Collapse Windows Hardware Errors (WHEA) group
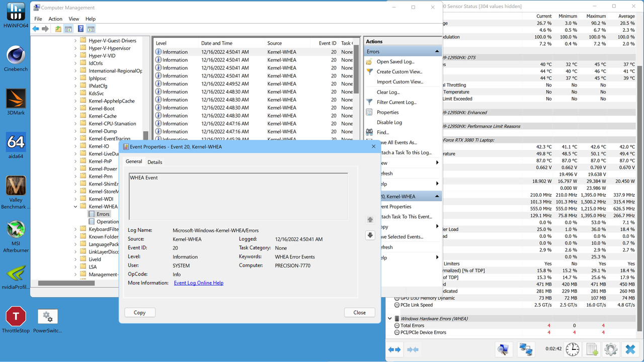Screen dimensions: 644x362 click(x=390, y=319)
